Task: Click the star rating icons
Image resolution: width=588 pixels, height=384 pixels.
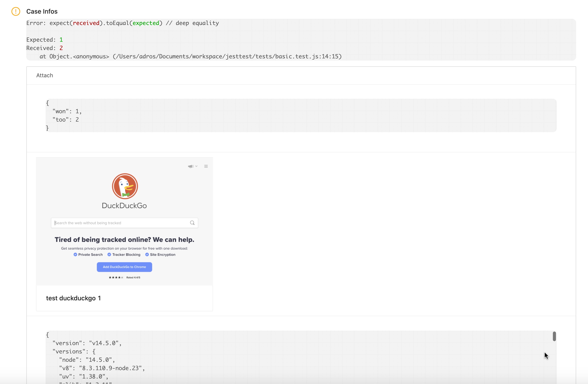Action: (x=116, y=278)
